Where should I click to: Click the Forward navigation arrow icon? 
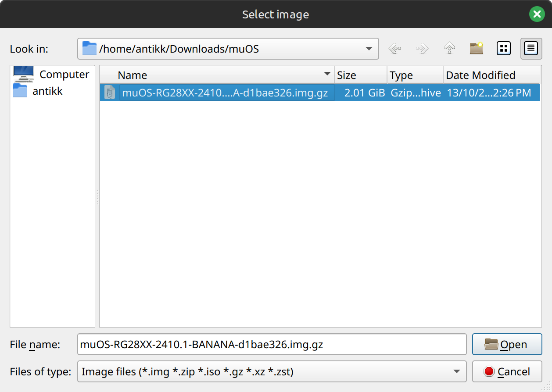click(422, 48)
